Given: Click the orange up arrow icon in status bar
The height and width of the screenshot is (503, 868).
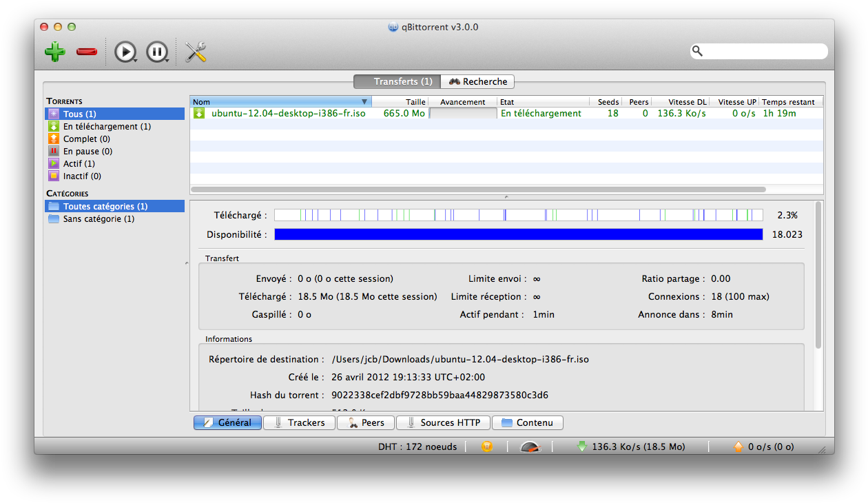Looking at the screenshot, I should click(x=738, y=446).
